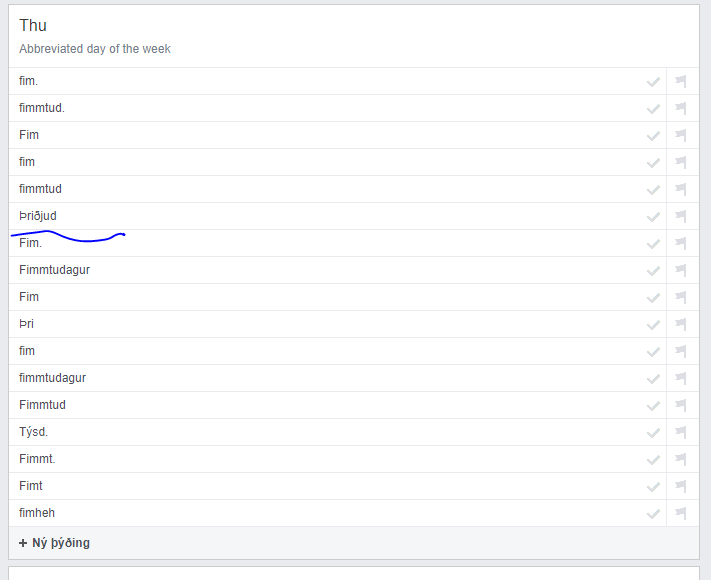
Task: Flag the "Fimmt." translation
Action: click(681, 460)
